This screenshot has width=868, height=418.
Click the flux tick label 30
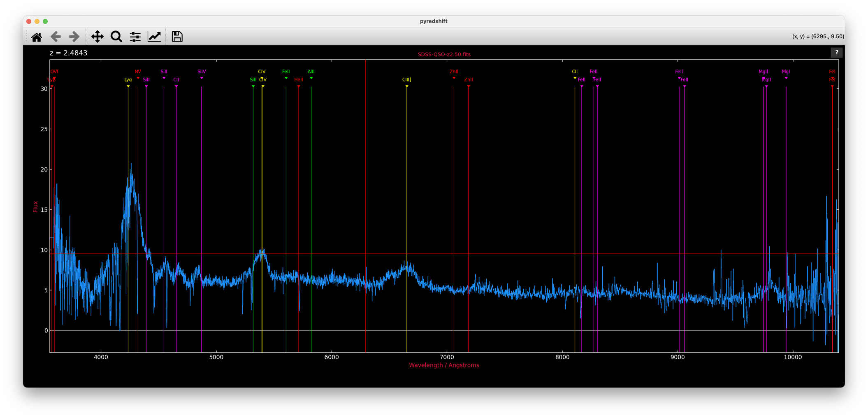[x=44, y=89]
